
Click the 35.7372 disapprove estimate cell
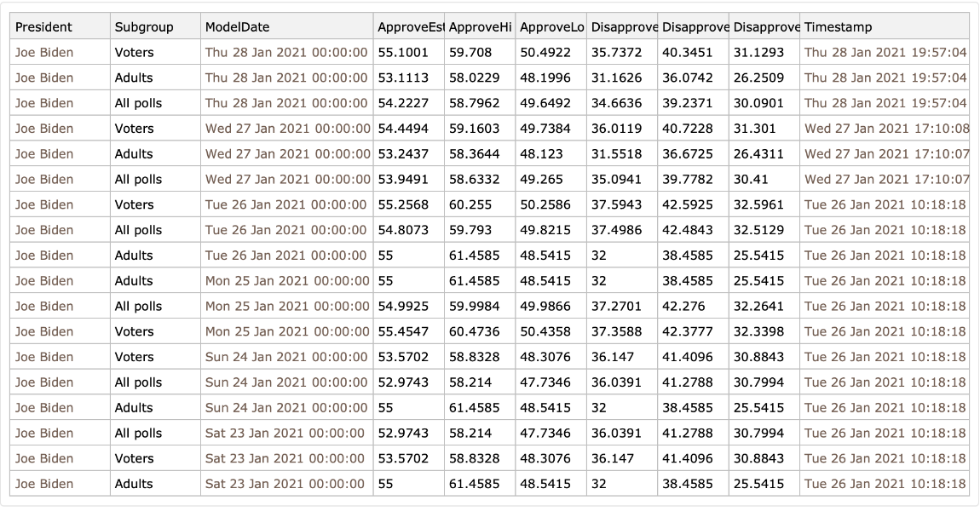click(x=616, y=52)
